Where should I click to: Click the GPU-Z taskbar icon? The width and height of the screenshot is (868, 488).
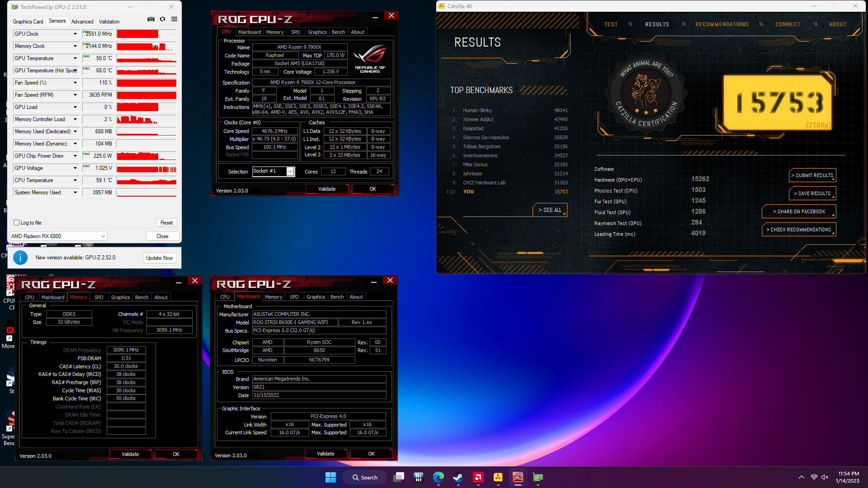click(x=538, y=477)
